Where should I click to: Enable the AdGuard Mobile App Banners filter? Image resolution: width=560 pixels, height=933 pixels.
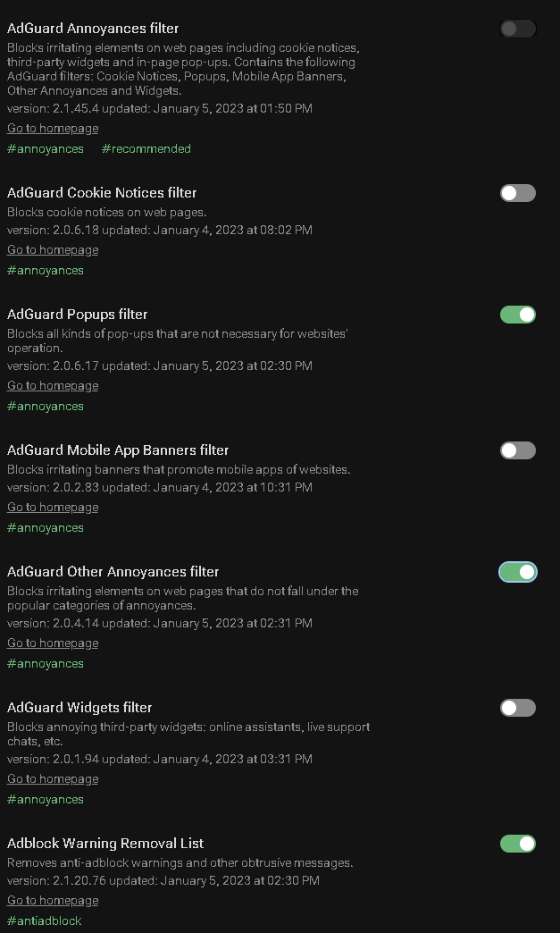pyautogui.click(x=517, y=450)
